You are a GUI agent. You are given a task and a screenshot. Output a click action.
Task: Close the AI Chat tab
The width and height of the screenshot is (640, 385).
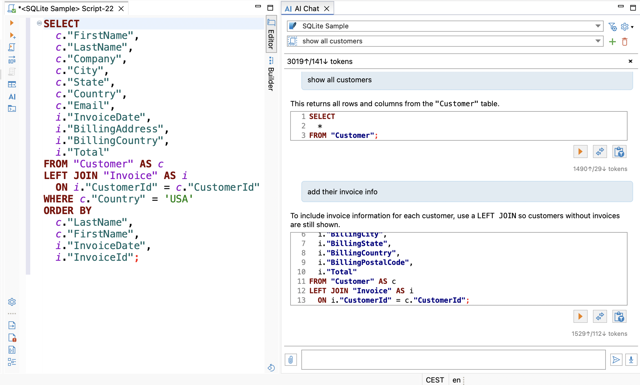pyautogui.click(x=327, y=9)
